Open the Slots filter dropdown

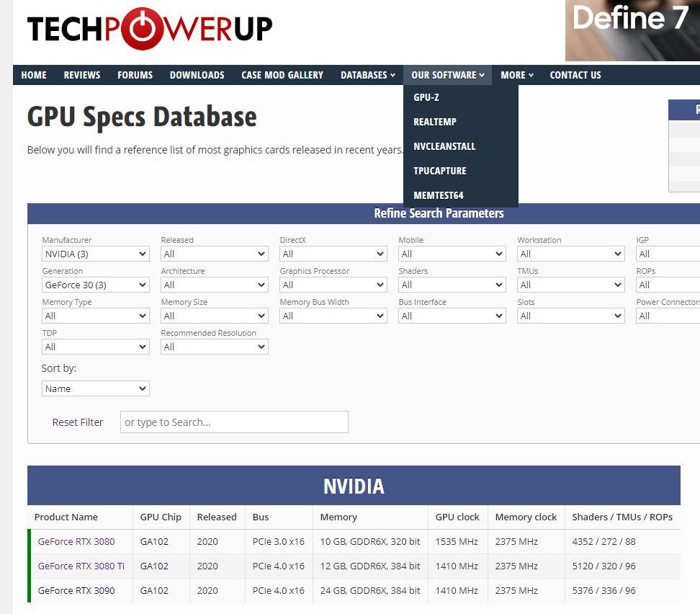pyautogui.click(x=570, y=316)
